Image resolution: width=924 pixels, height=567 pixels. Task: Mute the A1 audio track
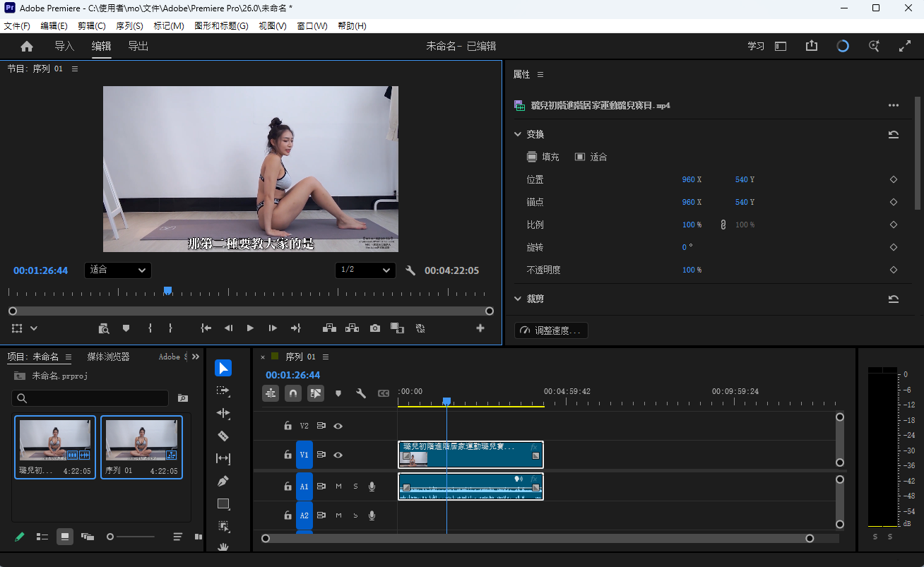coord(338,487)
